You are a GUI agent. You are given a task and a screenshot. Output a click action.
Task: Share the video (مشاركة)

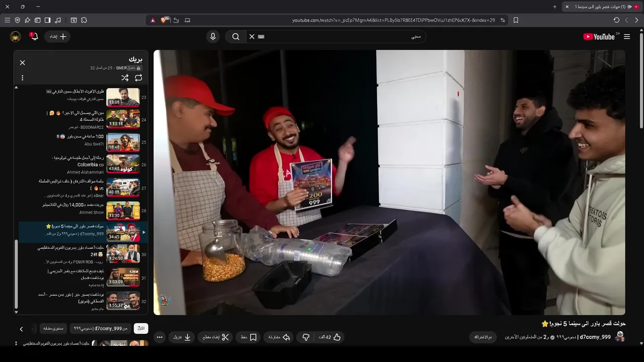point(280,337)
